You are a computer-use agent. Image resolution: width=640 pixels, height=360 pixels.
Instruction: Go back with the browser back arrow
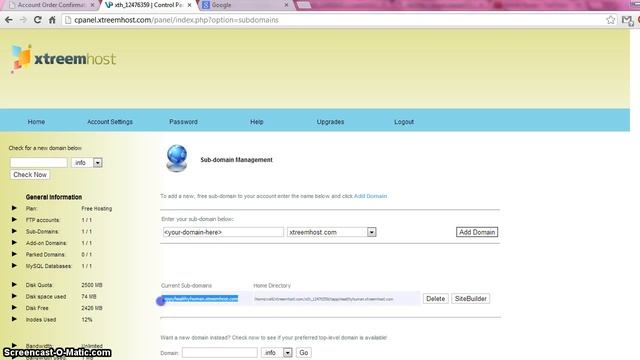click(9, 20)
